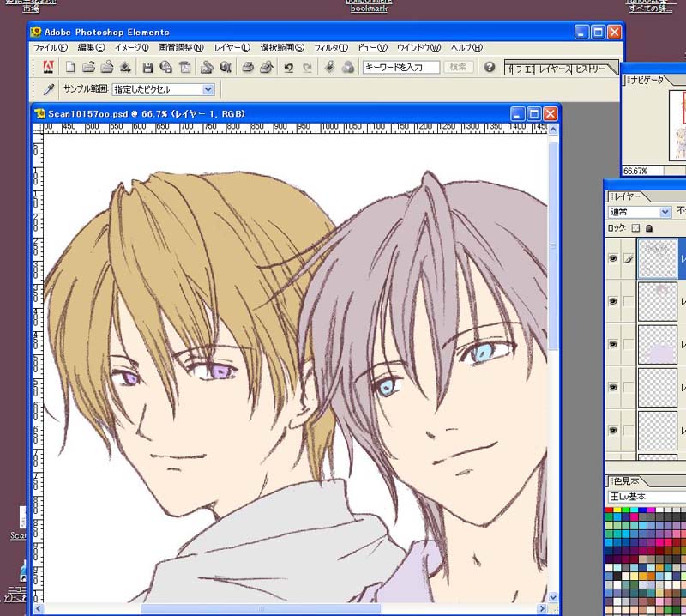Print the document via printer icon

[x=248, y=68]
